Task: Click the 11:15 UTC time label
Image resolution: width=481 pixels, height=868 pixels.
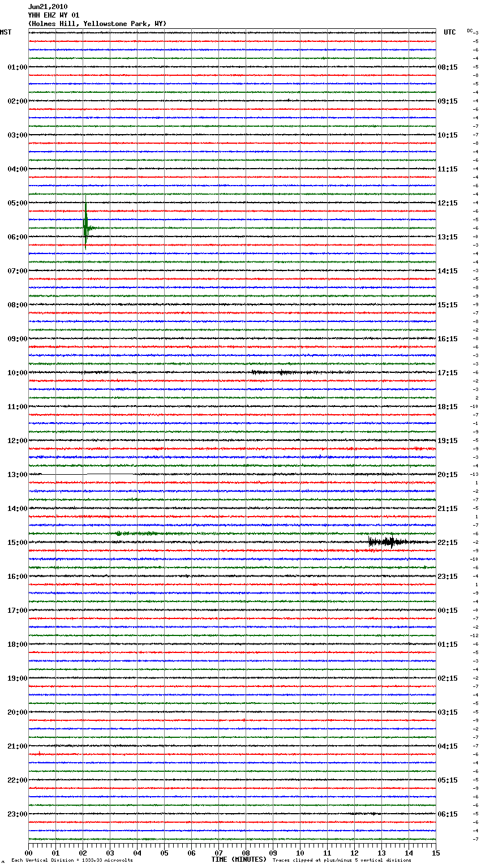Action: (x=448, y=169)
